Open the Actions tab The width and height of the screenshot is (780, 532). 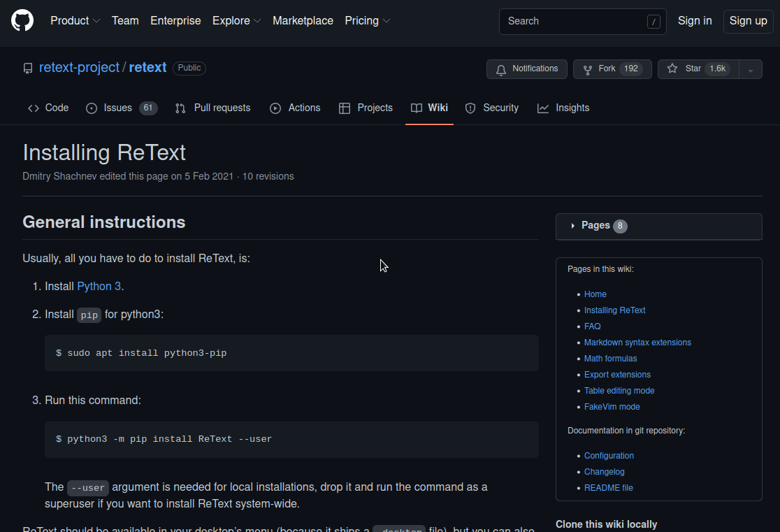click(295, 108)
